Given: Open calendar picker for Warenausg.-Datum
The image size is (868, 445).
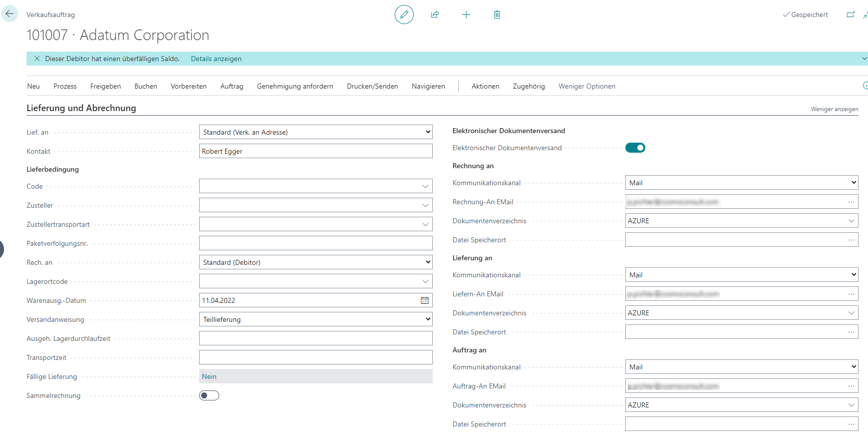Looking at the screenshot, I should [x=425, y=300].
